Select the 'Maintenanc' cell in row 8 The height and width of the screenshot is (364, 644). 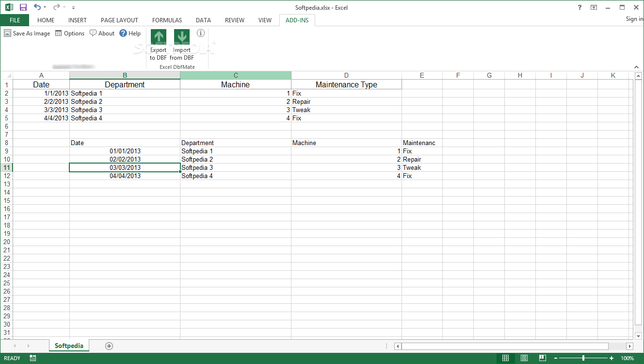(x=422, y=143)
